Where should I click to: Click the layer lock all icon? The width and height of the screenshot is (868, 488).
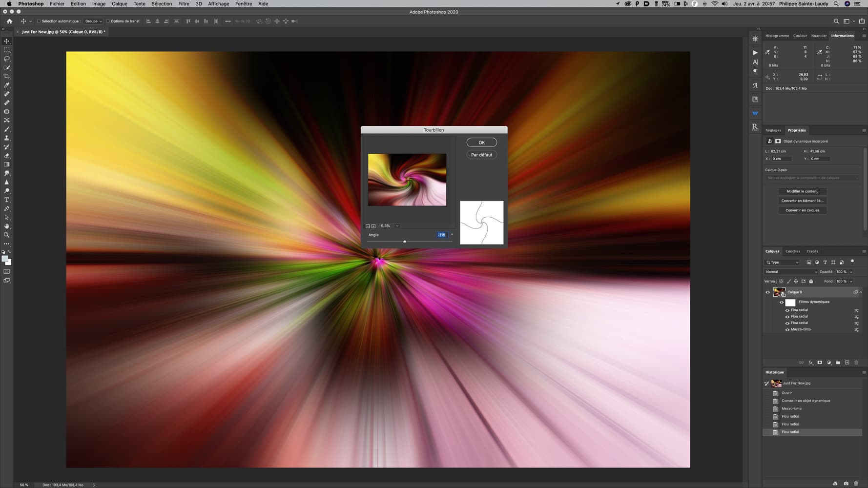pyautogui.click(x=811, y=281)
